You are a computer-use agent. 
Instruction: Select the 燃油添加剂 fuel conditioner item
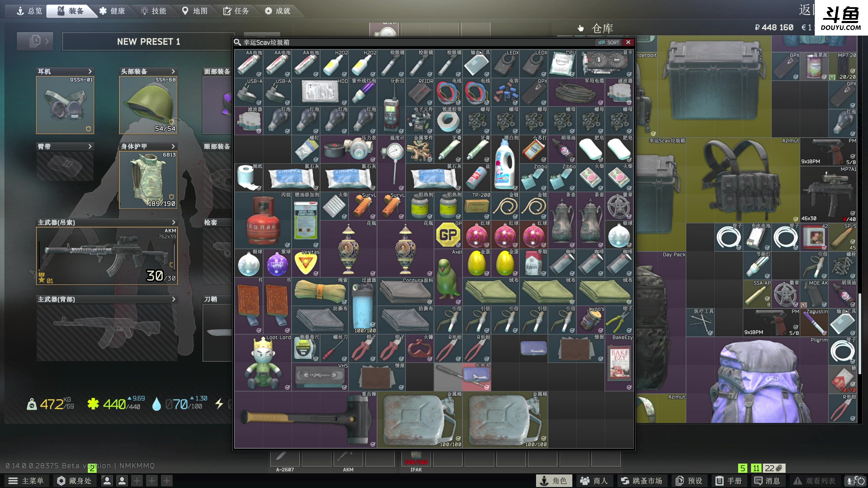(x=306, y=220)
